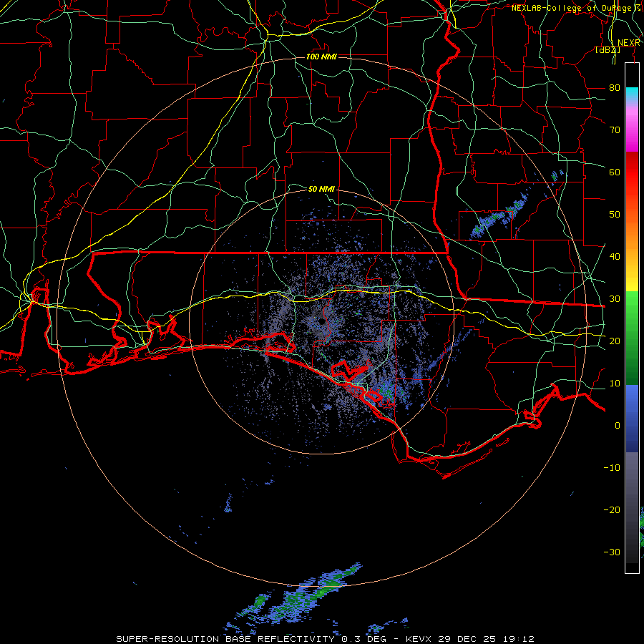Image resolution: width=644 pixels, height=644 pixels.
Task: Click the "-30" value on dBZ scale
Action: [x=612, y=552]
